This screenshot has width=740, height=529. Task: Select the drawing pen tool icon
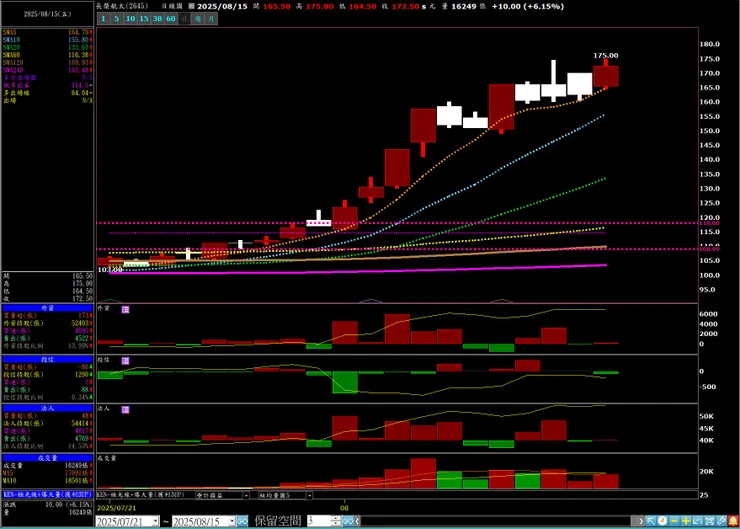722,521
